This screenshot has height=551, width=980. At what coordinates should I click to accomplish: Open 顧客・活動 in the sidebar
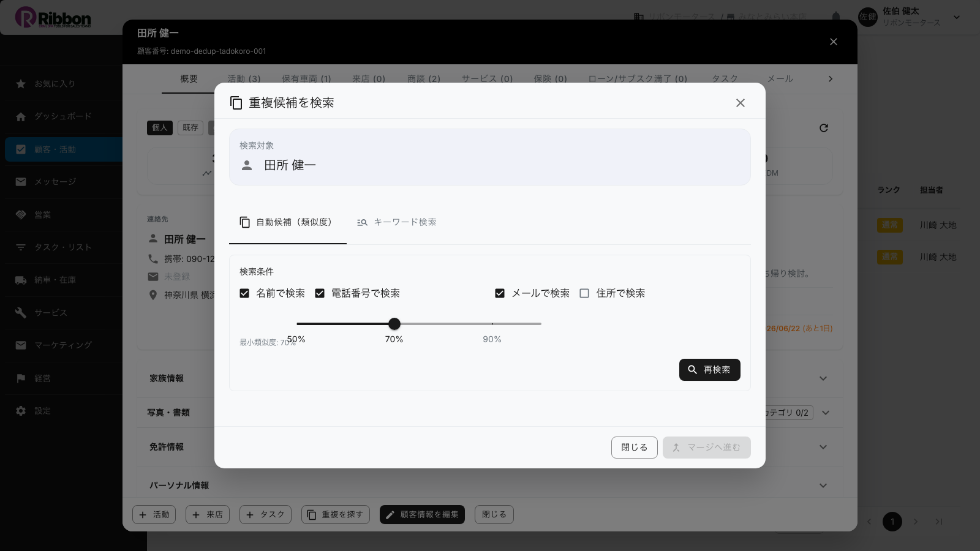point(64,149)
